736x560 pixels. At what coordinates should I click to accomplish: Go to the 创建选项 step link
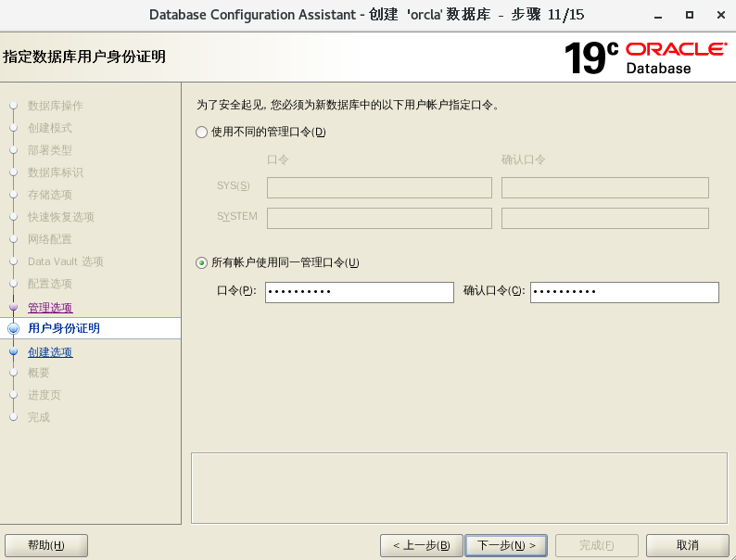pyautogui.click(x=50, y=352)
